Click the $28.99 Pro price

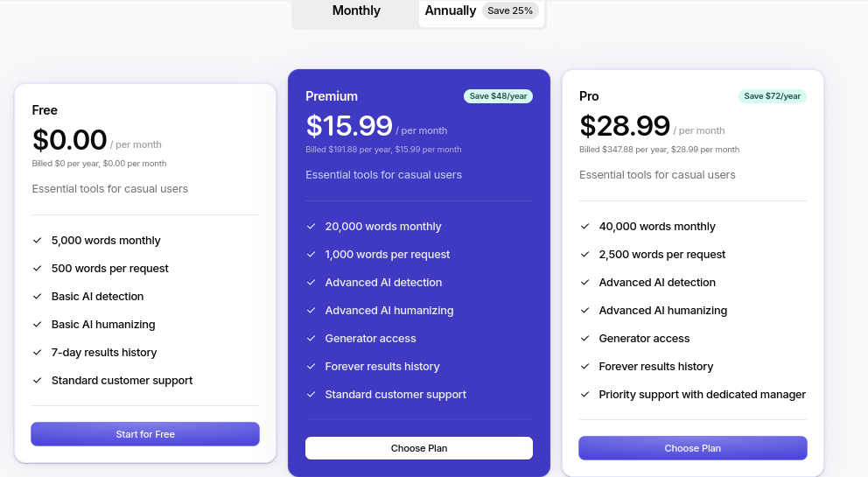coord(625,126)
